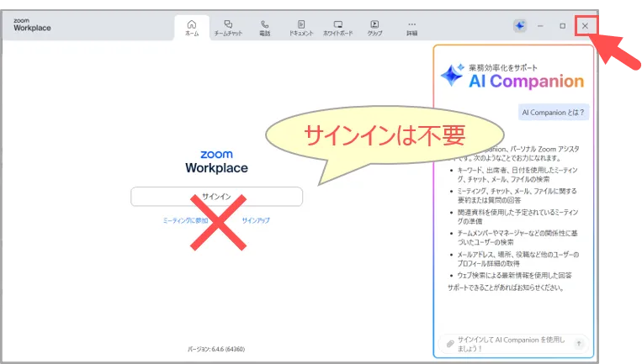Open the More menu (詳細)

click(x=412, y=28)
